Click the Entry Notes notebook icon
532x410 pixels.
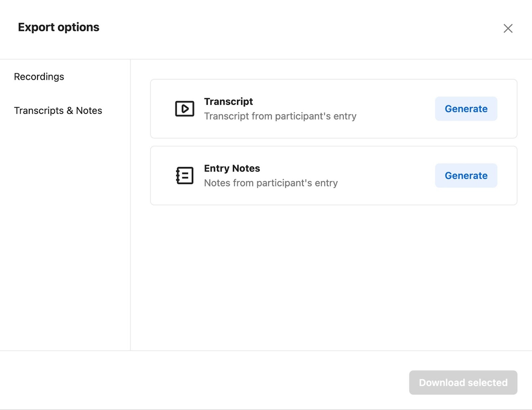tap(185, 175)
